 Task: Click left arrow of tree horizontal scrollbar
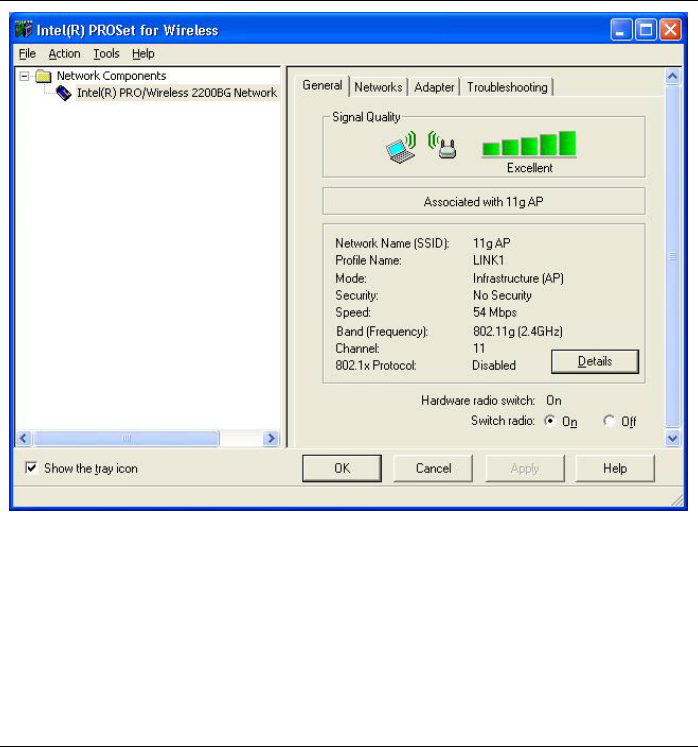[x=24, y=438]
